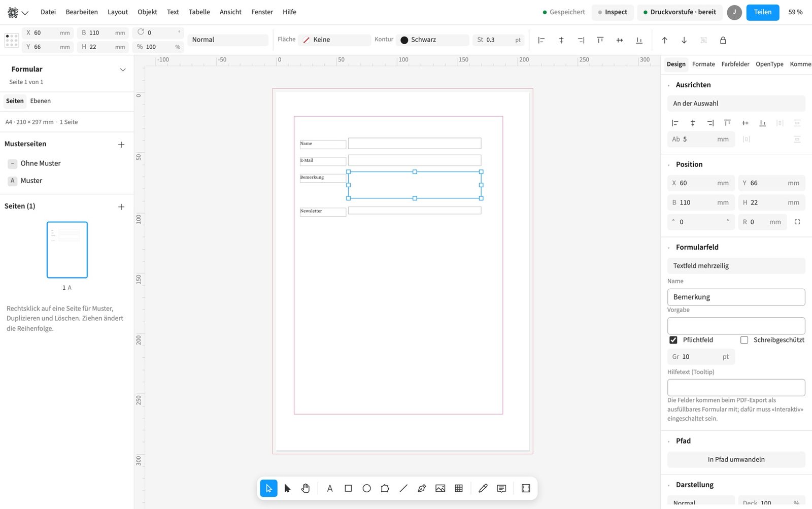The height and width of the screenshot is (509, 812).
Task: Click the form field Name input box
Action: click(736, 297)
